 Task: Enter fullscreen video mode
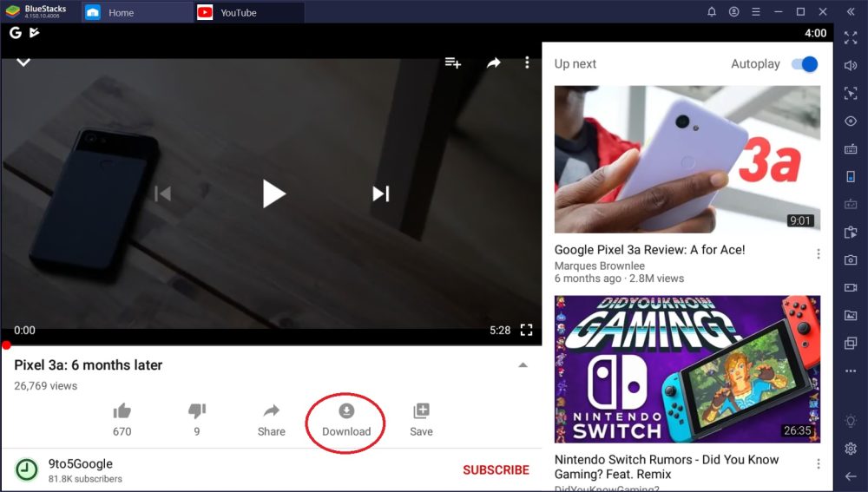coord(526,330)
